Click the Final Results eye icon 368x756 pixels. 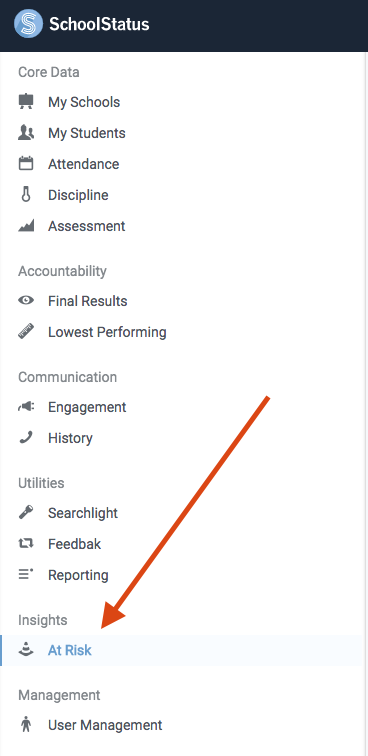[26, 301]
